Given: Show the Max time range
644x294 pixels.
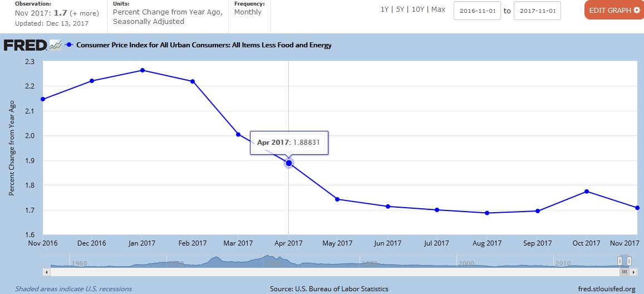Looking at the screenshot, I should coord(438,10).
